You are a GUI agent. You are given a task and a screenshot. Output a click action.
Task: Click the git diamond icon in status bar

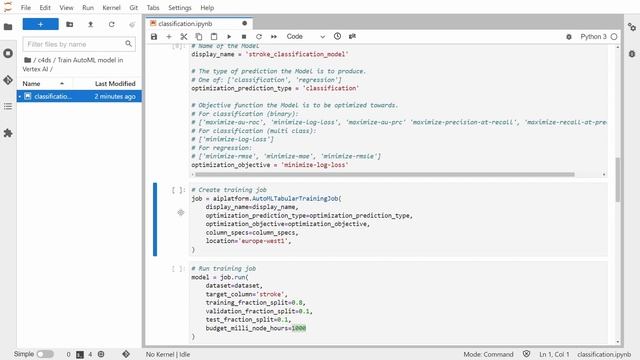point(126,354)
